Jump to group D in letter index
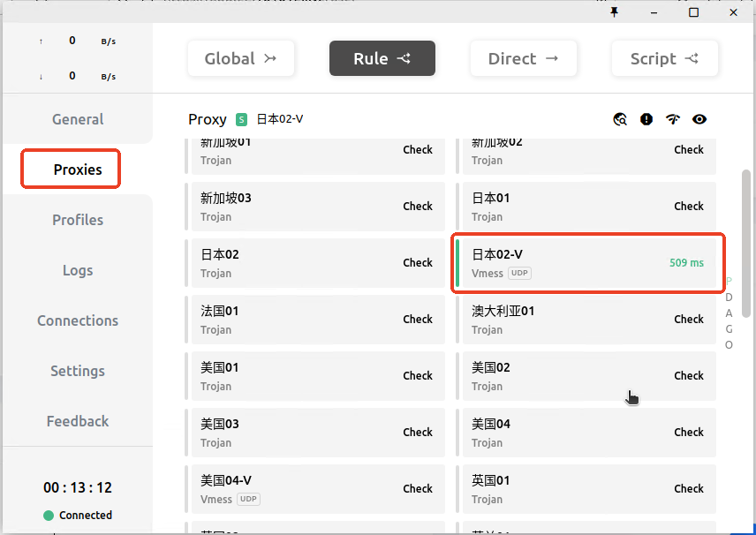Viewport: 756px width, 535px height. pos(729,298)
